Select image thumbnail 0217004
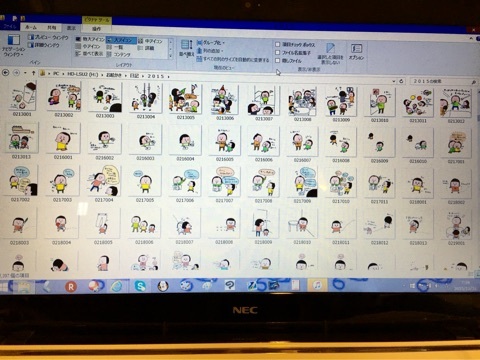 pyautogui.click(x=104, y=180)
